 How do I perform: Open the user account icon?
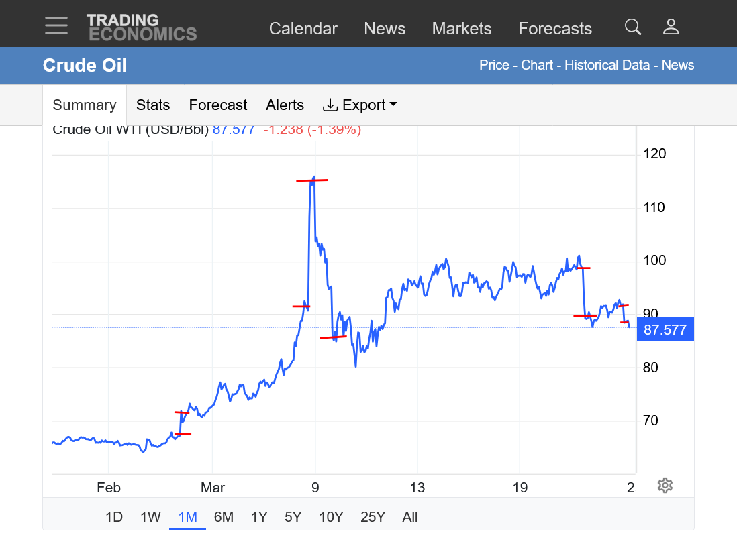[x=671, y=27]
